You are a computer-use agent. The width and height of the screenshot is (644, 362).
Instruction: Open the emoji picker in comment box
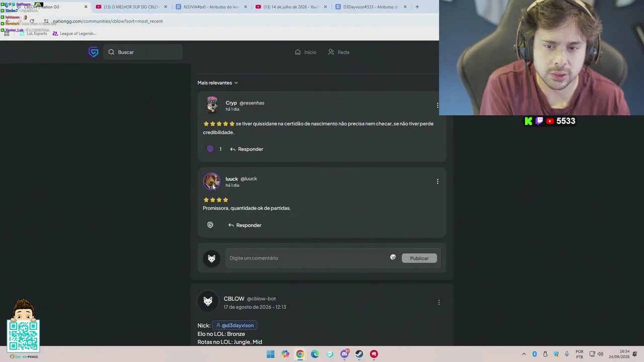pyautogui.click(x=393, y=257)
